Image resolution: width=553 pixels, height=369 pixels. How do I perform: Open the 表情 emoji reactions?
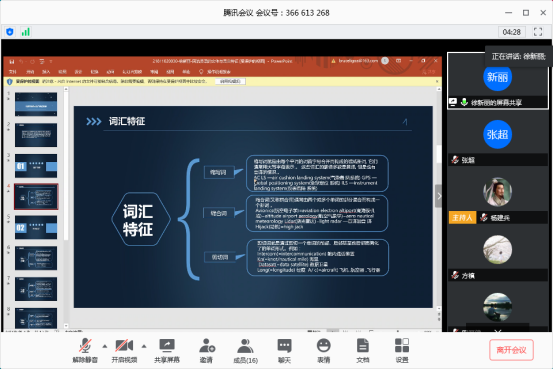[x=323, y=350]
